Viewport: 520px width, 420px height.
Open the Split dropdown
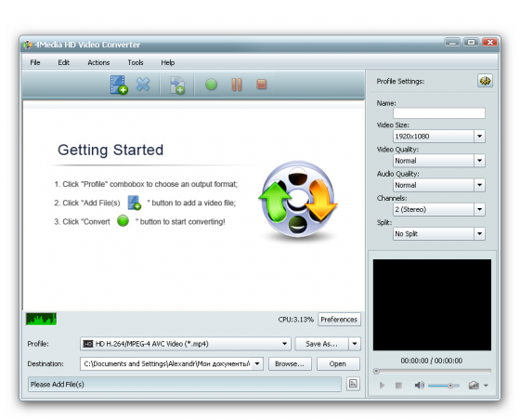(479, 234)
